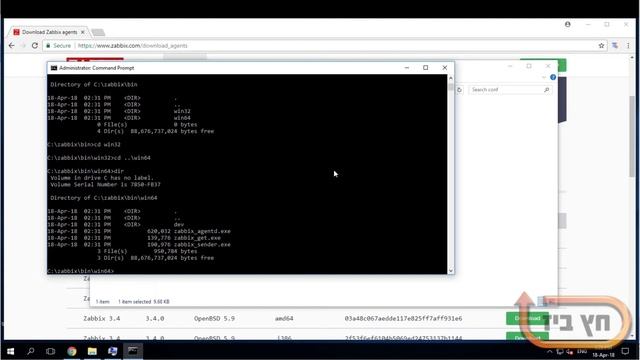
Task: Click the '1 item selected' status bar text
Action: (144, 302)
